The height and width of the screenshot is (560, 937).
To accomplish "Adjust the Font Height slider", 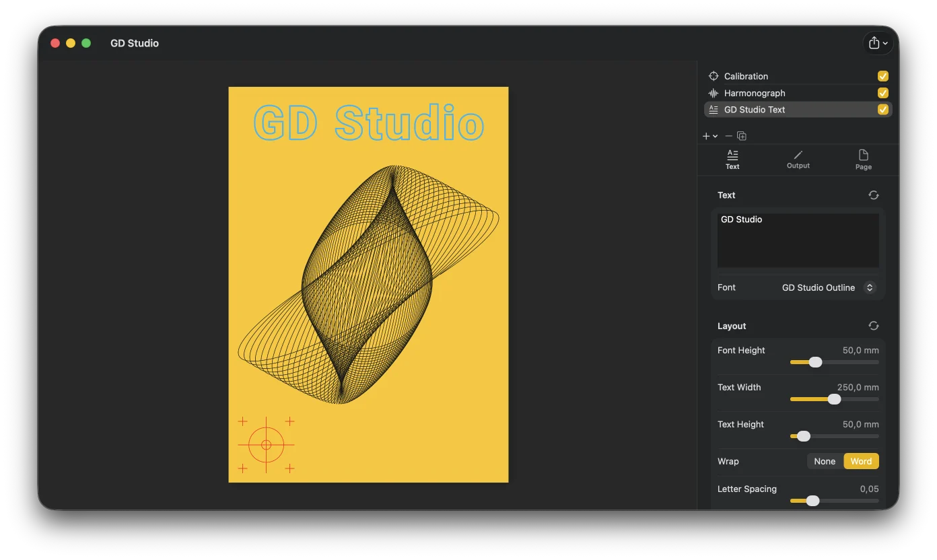I will tap(834, 362).
